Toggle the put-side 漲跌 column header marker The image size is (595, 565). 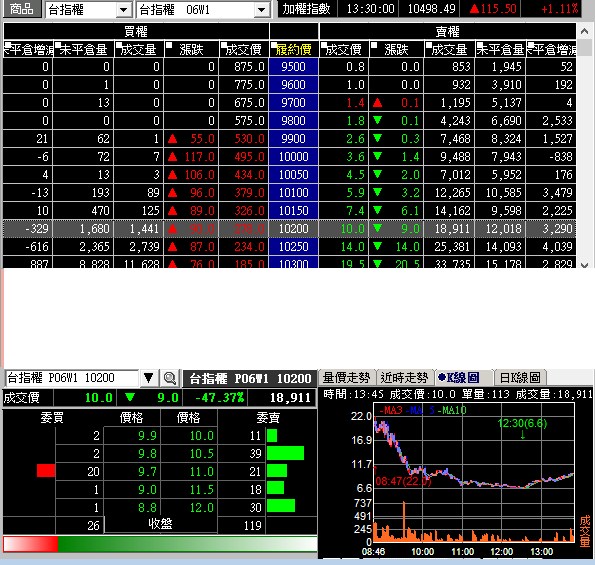(374, 45)
